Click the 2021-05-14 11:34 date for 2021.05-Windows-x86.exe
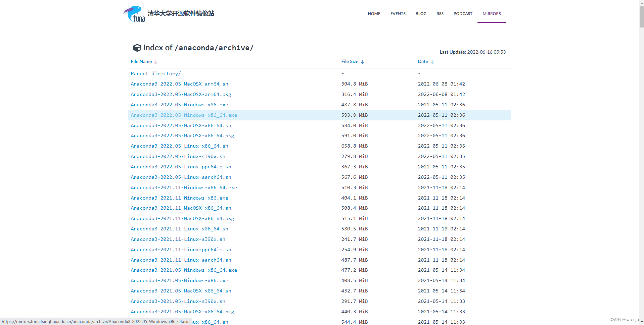 (x=442, y=280)
